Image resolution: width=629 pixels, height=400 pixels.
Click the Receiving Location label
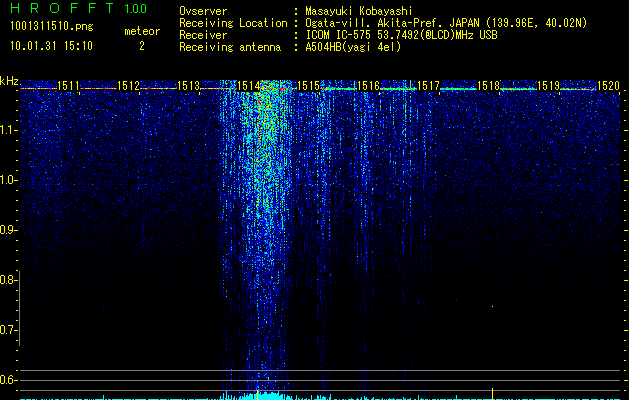[233, 24]
